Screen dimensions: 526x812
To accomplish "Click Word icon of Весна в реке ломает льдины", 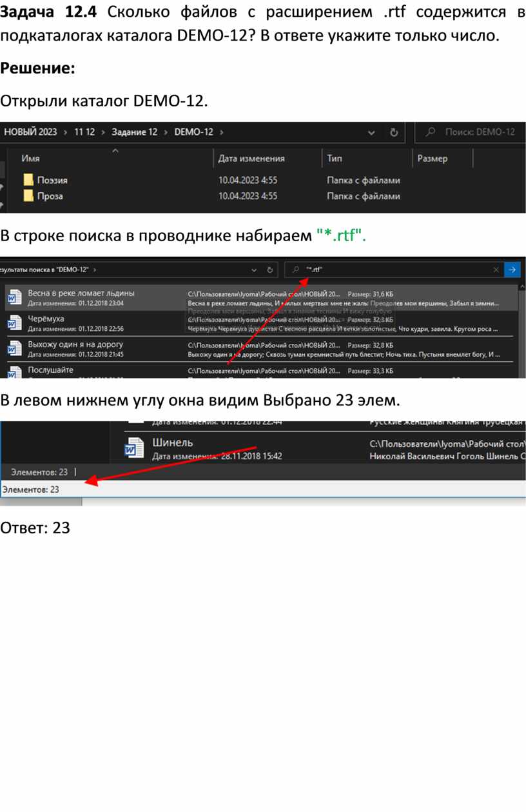I will 14,297.
